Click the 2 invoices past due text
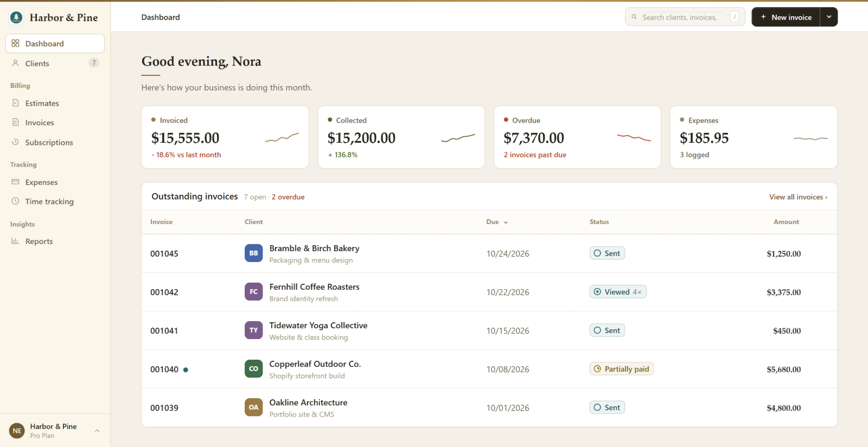 [535, 155]
